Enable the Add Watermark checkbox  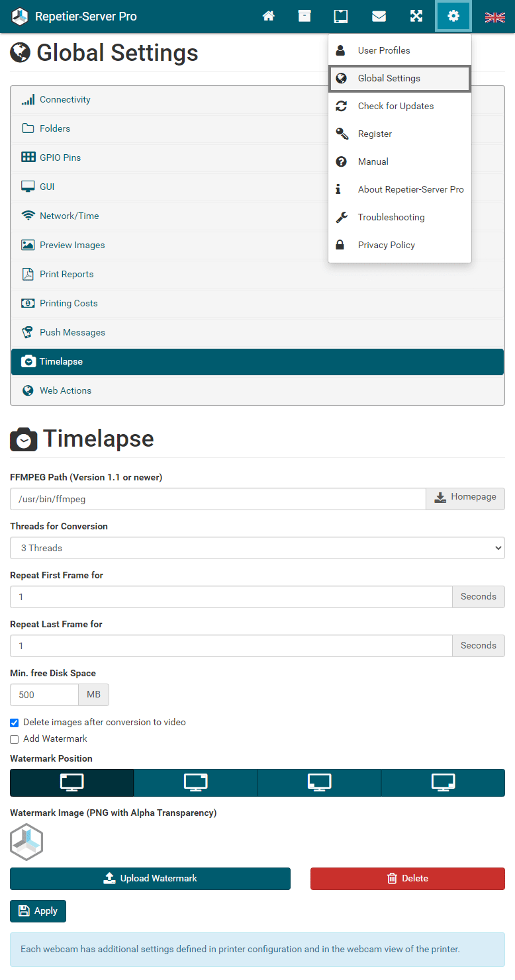(x=15, y=739)
